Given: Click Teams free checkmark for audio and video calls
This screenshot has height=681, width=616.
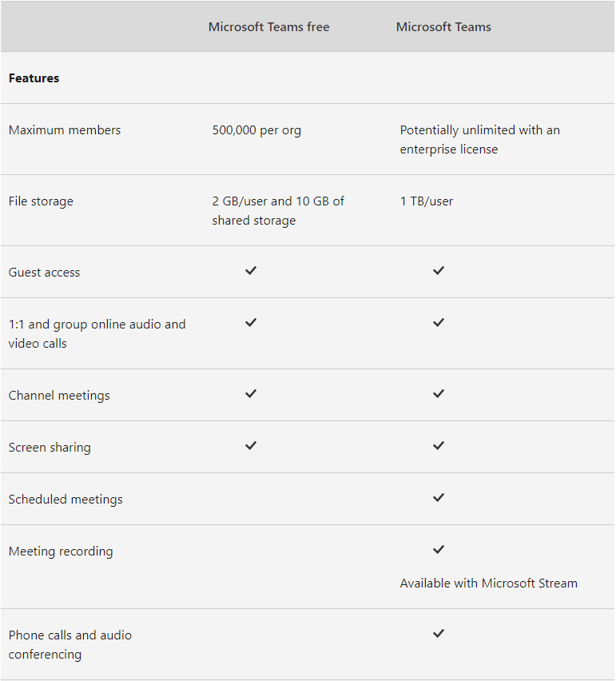Looking at the screenshot, I should tap(251, 323).
